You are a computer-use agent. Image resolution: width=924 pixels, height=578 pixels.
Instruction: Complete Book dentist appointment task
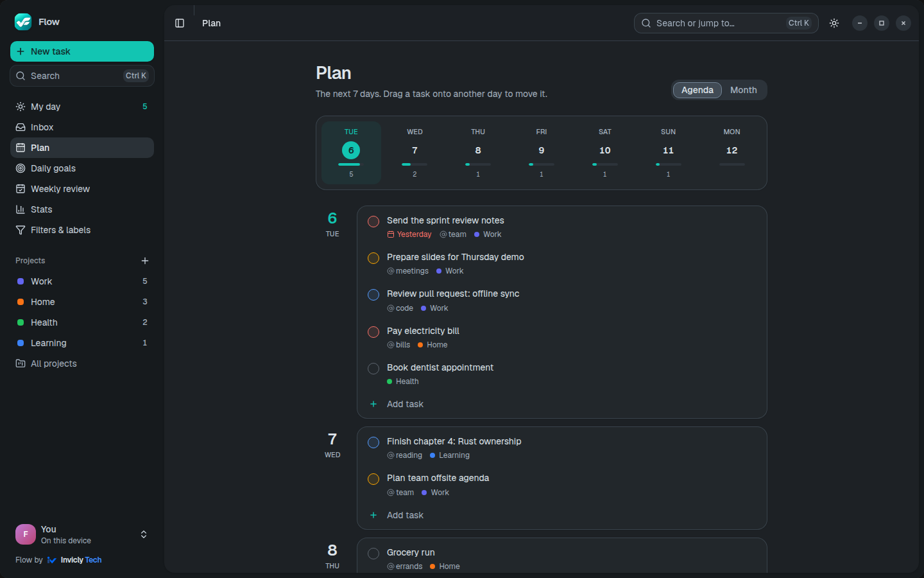[x=373, y=369]
